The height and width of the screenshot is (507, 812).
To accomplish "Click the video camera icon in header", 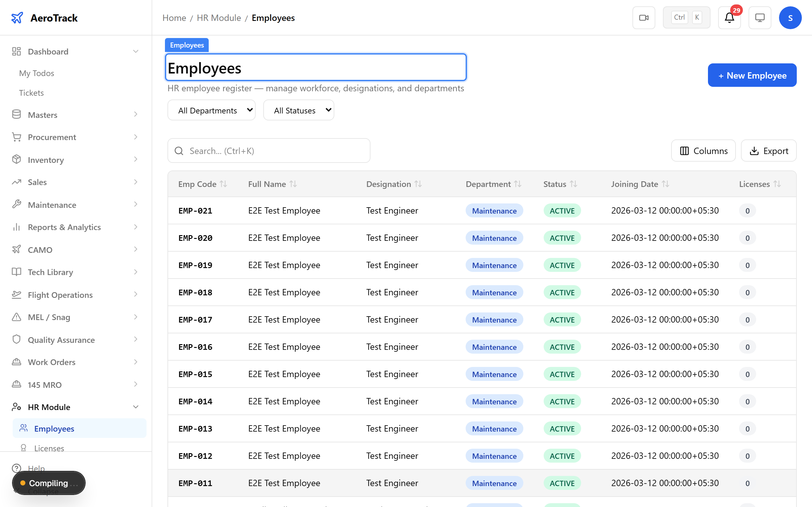I will coord(644,18).
